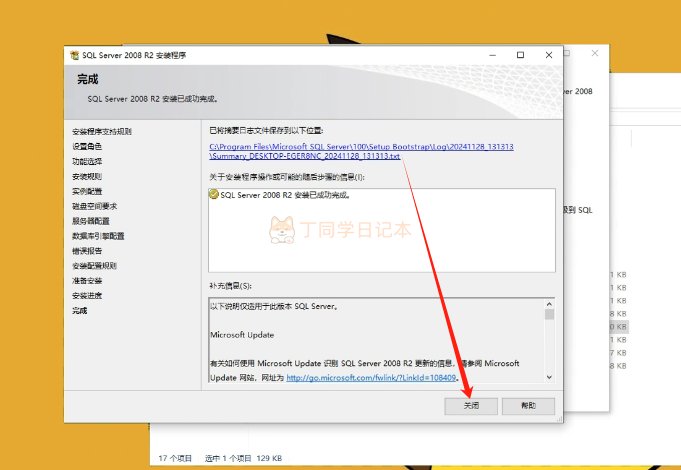Click 'SQL Server 2008 R2 安装已成功完成' message in status box
681x470 pixels.
click(x=285, y=195)
